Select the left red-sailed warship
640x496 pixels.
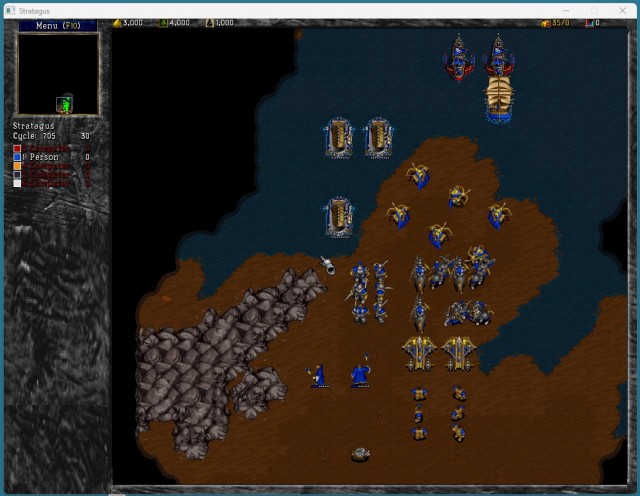(459, 58)
